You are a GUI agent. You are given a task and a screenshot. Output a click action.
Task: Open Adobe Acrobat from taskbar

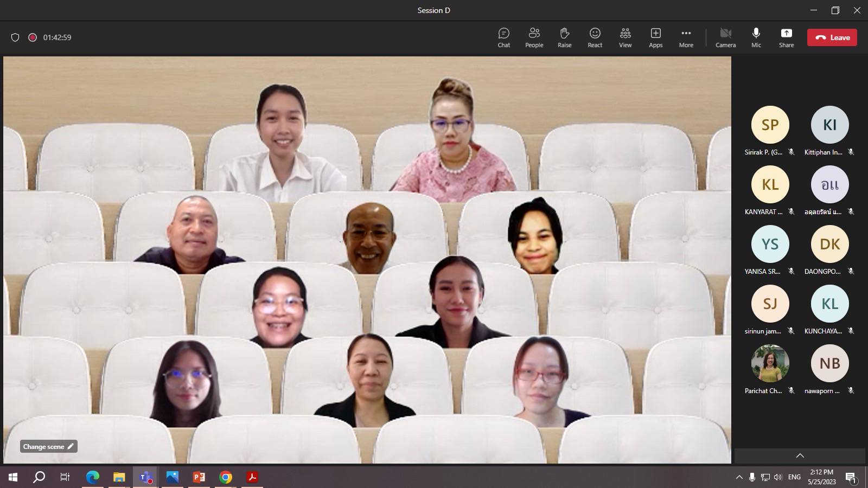[252, 477]
